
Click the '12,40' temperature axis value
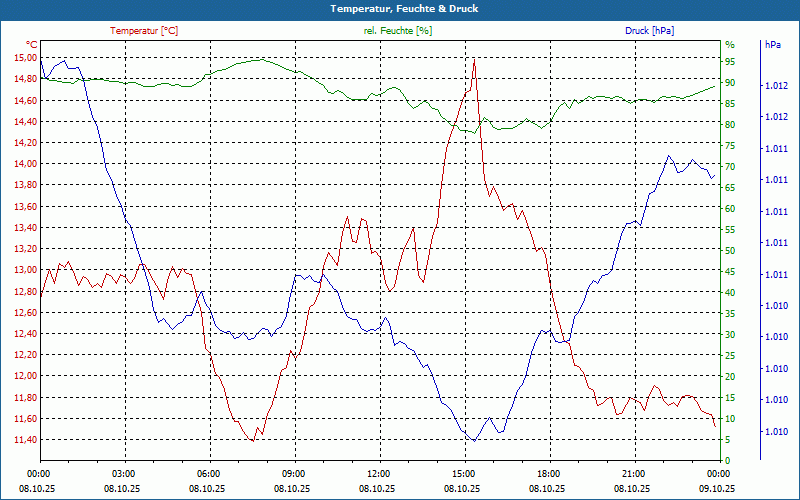point(26,334)
